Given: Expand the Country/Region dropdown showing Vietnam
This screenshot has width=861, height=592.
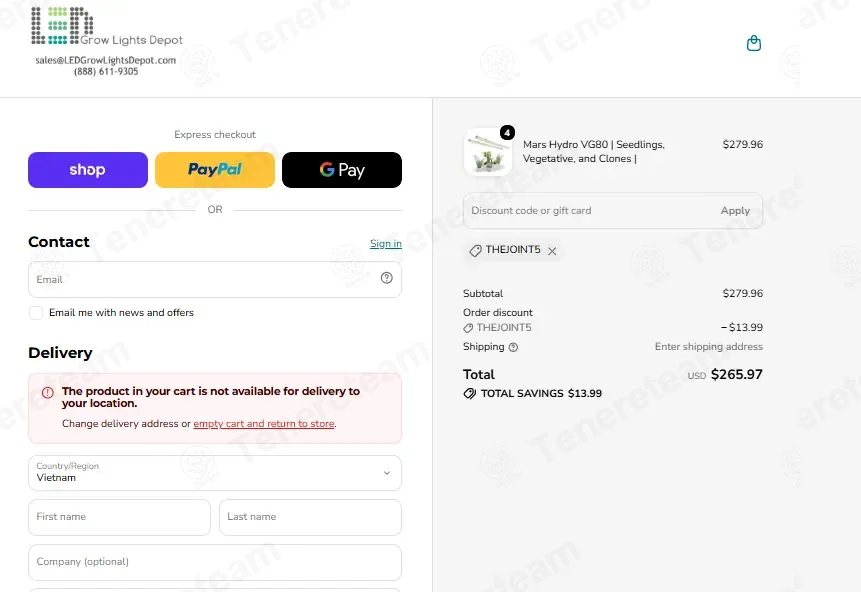Looking at the screenshot, I should coord(215,473).
